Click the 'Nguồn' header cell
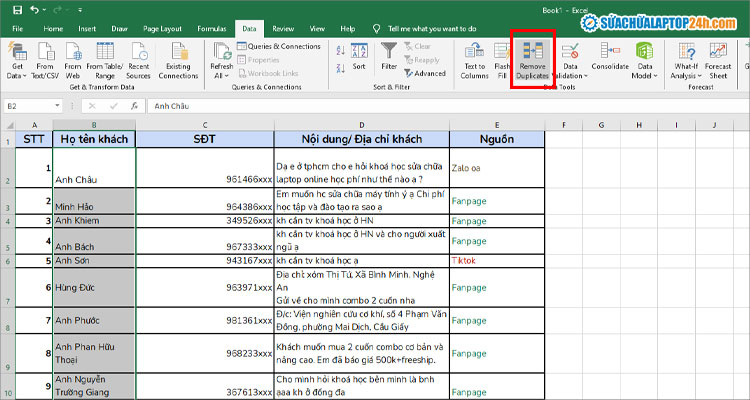This screenshot has height=400, width=750. 497,139
